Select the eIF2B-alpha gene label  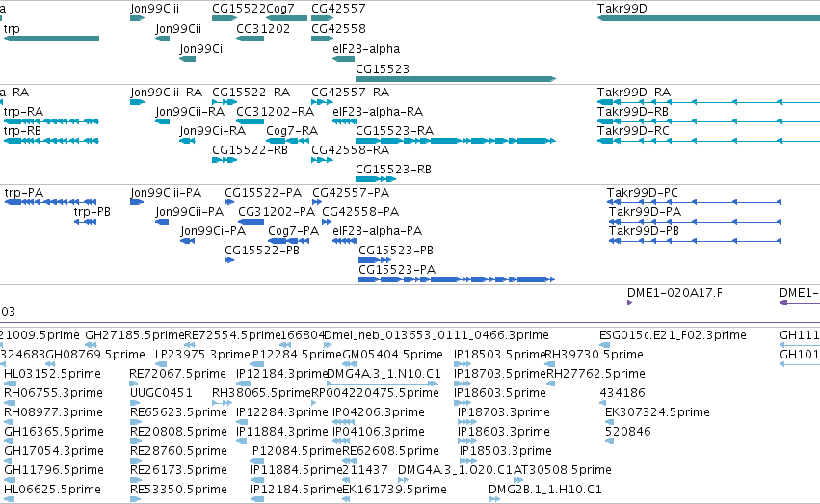pos(366,49)
